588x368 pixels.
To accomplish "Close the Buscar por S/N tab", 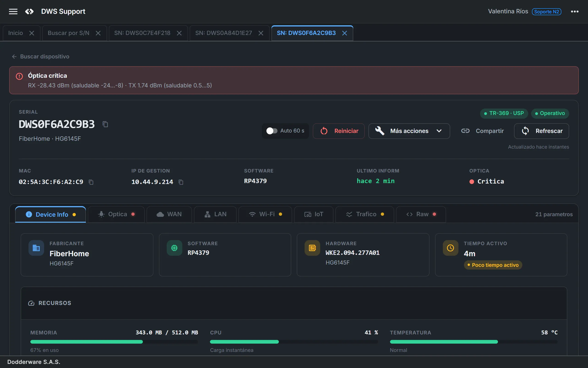I will pos(98,33).
